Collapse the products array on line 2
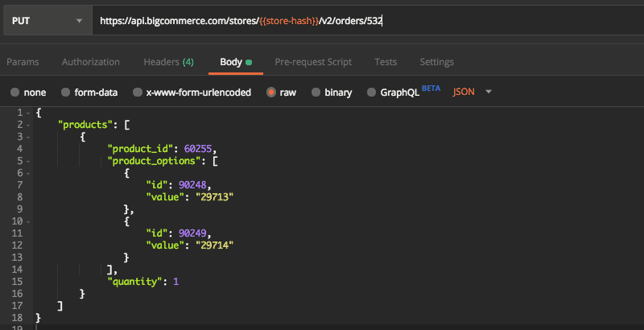 (x=28, y=126)
